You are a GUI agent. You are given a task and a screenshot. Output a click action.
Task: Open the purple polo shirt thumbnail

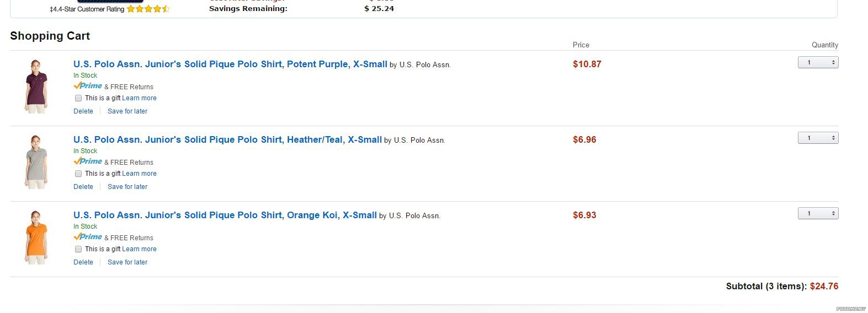click(36, 87)
